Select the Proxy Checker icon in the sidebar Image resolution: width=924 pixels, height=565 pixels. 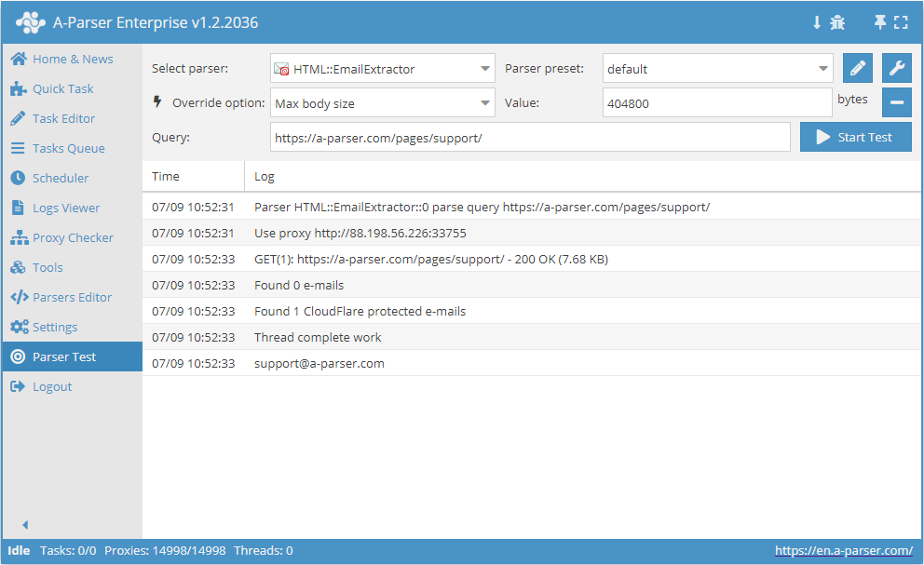point(17,237)
